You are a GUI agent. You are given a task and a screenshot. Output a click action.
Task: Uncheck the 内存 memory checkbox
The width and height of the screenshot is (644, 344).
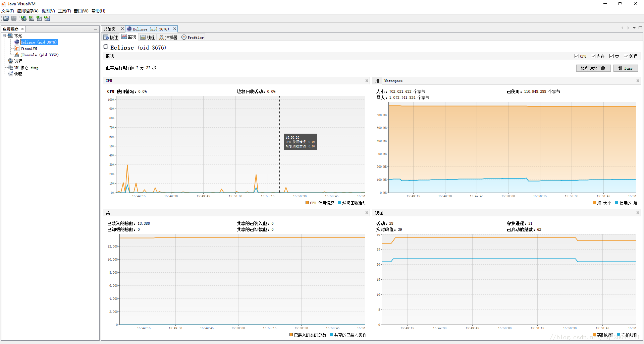coord(593,56)
